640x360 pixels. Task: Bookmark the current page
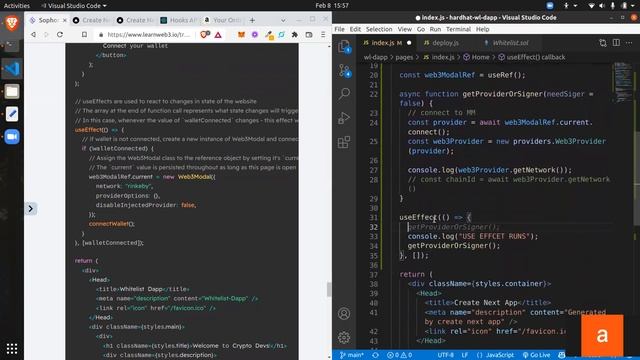84,35
